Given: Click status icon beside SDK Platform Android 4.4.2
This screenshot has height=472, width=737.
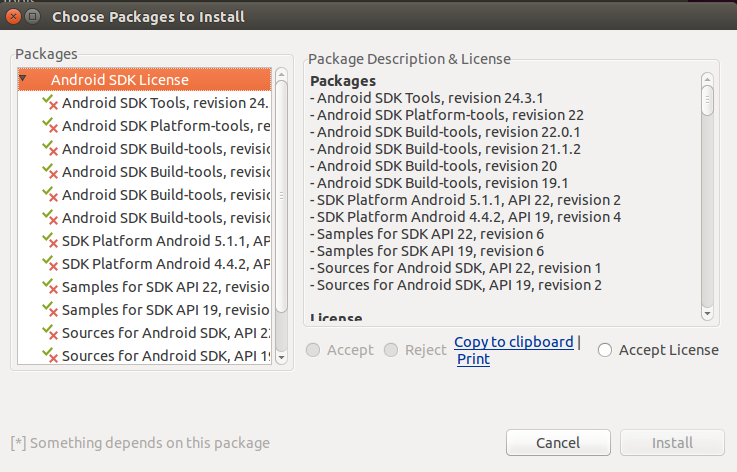Looking at the screenshot, I should tap(50, 264).
